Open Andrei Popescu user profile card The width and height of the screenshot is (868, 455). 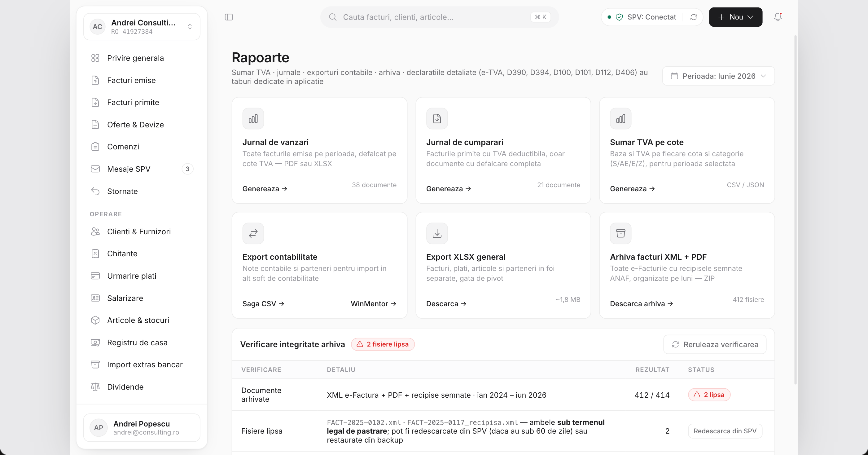tap(142, 428)
